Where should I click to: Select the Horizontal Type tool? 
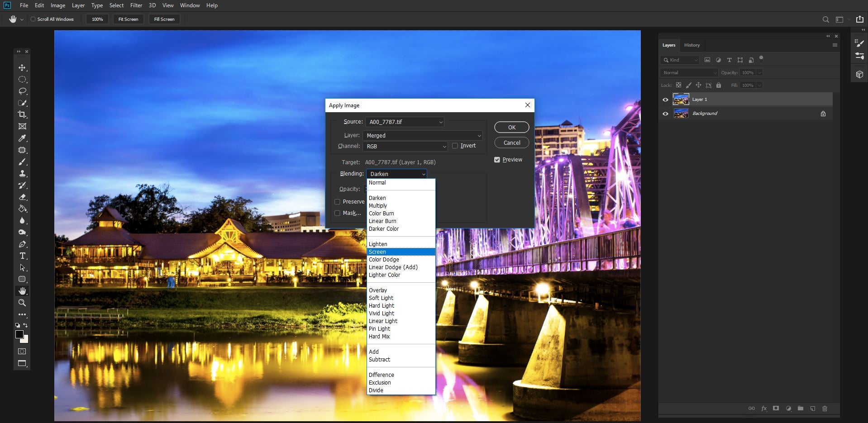click(21, 256)
